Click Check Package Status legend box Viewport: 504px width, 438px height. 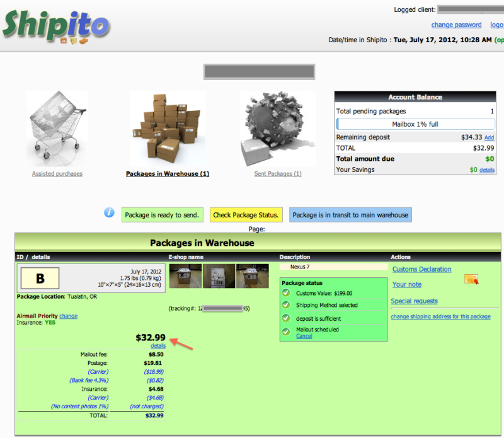click(246, 215)
